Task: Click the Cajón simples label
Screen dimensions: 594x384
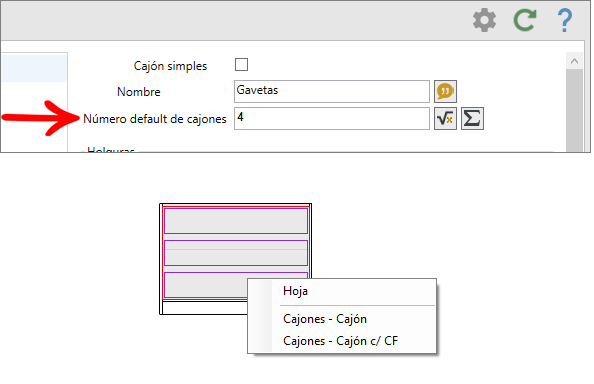Action: coord(170,66)
